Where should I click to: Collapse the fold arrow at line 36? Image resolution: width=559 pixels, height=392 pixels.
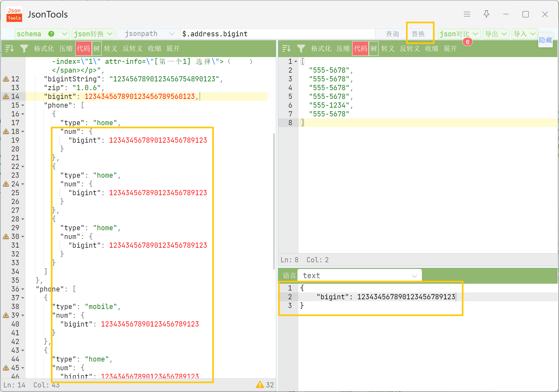pos(23,289)
